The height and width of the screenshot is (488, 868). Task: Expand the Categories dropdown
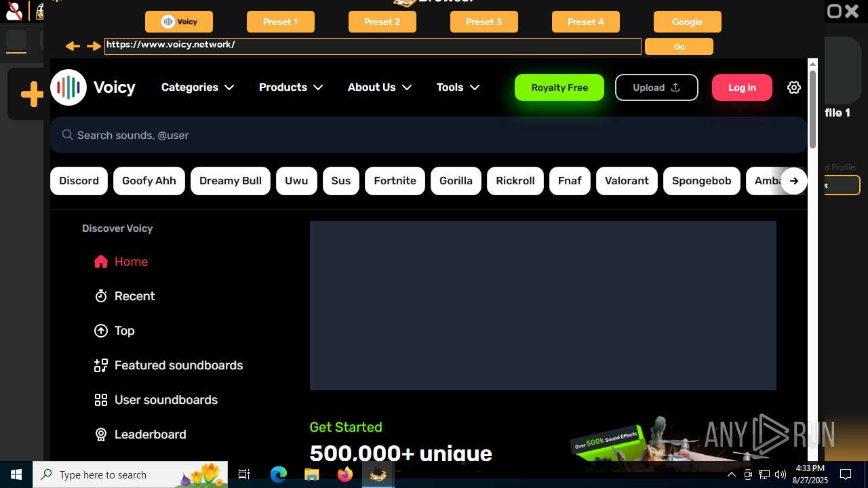[x=197, y=87]
